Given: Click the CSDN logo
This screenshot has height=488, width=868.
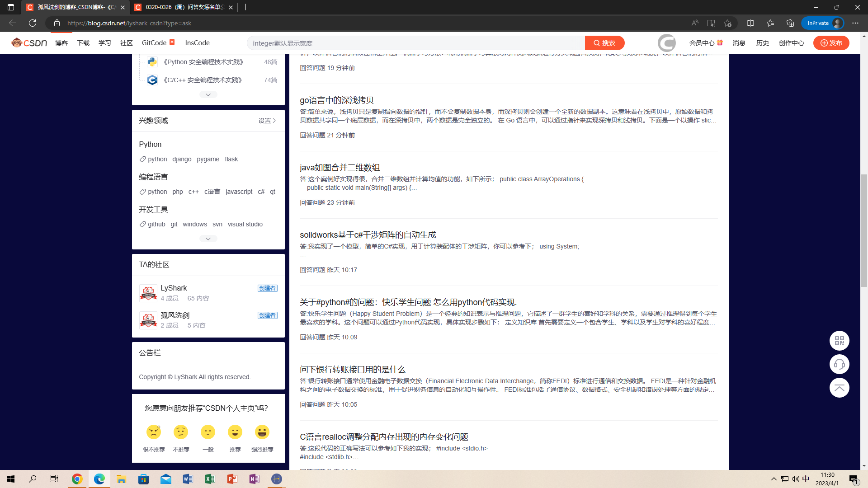Looking at the screenshot, I should pyautogui.click(x=29, y=43).
